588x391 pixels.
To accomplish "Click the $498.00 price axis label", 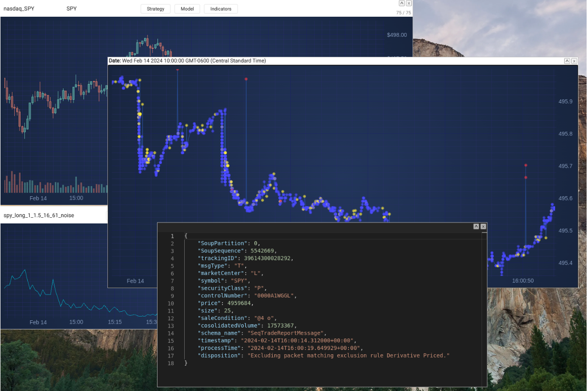I will pyautogui.click(x=397, y=35).
